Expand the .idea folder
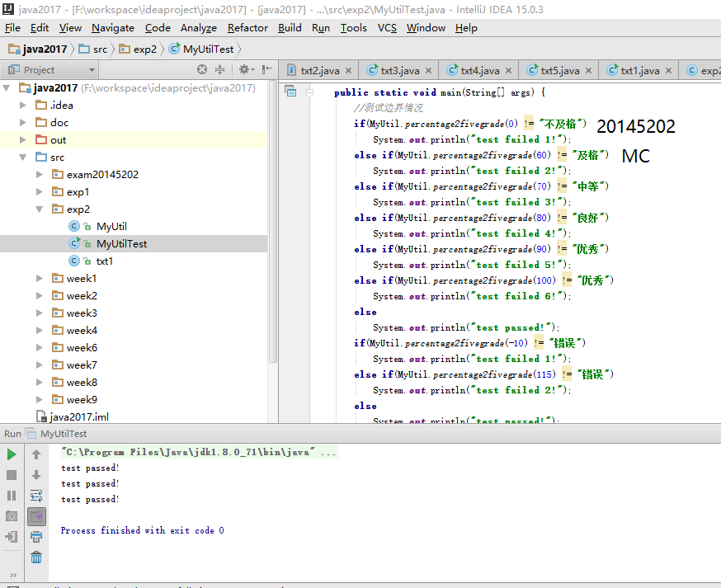The image size is (721, 588). pos(22,105)
